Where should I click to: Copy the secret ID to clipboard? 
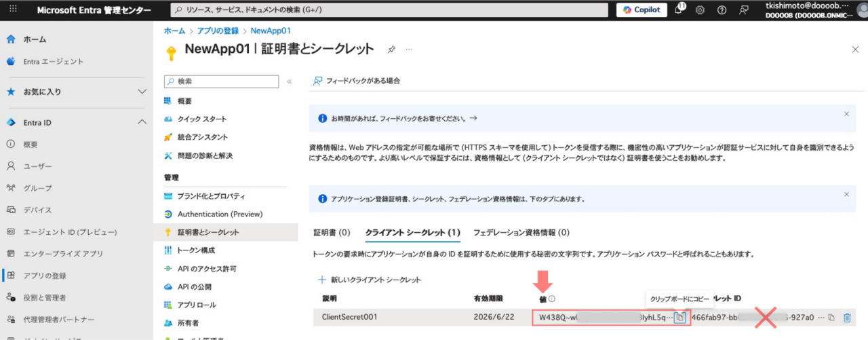831,318
